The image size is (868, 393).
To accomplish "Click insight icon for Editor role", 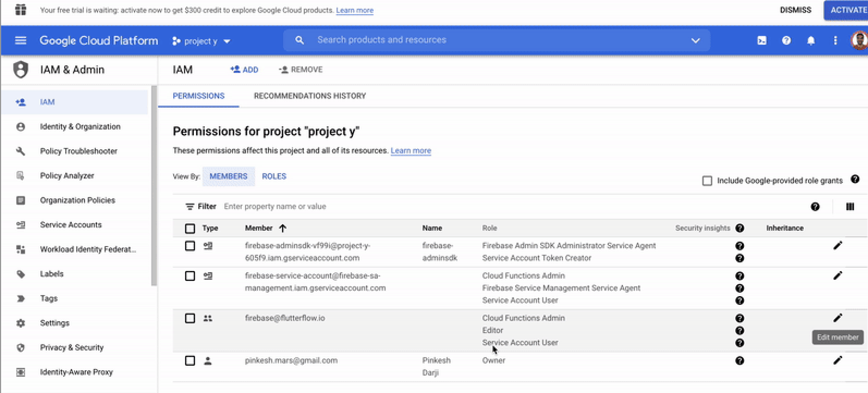I will click(739, 330).
